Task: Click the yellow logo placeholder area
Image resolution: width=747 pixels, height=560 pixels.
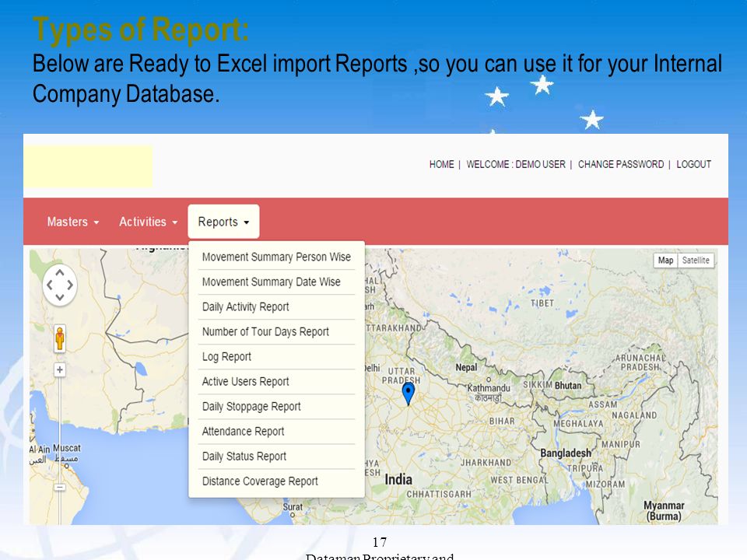Action: (x=88, y=166)
